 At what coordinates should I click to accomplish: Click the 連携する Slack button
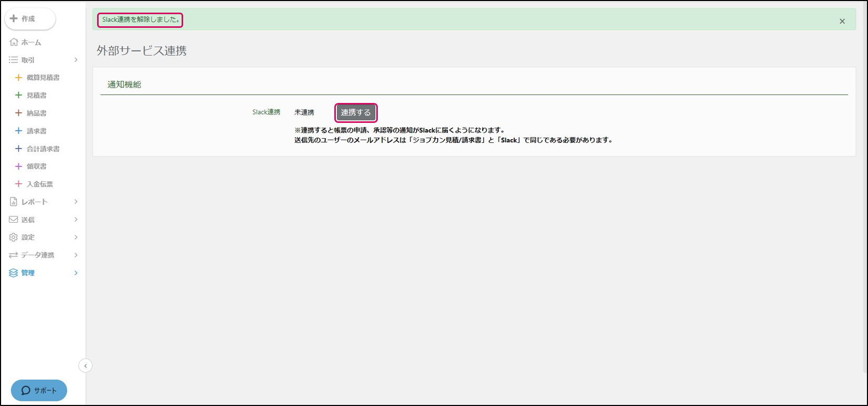(x=356, y=112)
